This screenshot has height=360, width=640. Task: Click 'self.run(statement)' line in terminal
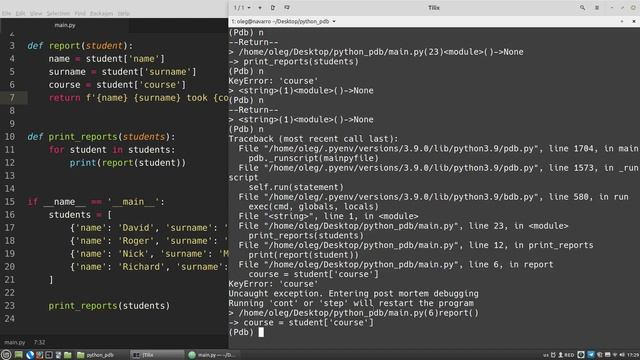tap(296, 187)
